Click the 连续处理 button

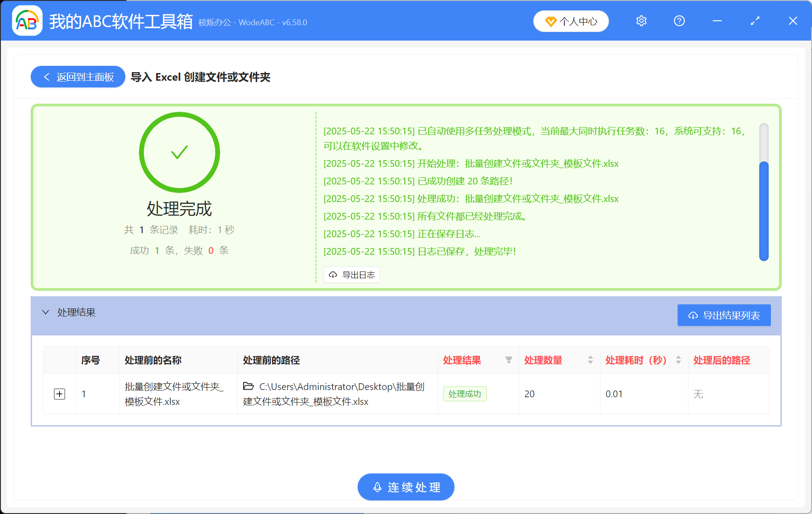click(405, 487)
